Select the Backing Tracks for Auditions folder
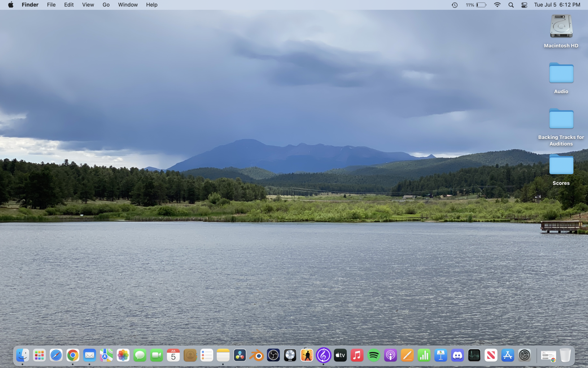Viewport: 588px width, 368px height. click(561, 119)
